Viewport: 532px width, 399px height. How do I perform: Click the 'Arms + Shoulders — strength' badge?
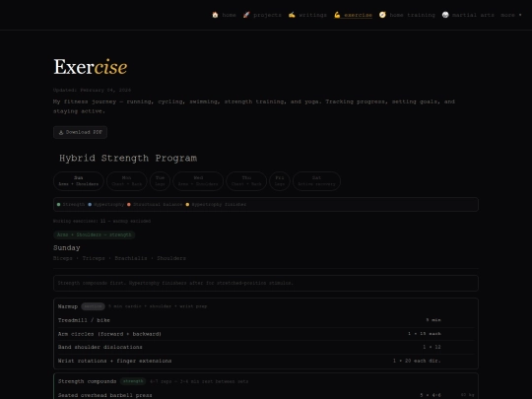click(x=94, y=234)
